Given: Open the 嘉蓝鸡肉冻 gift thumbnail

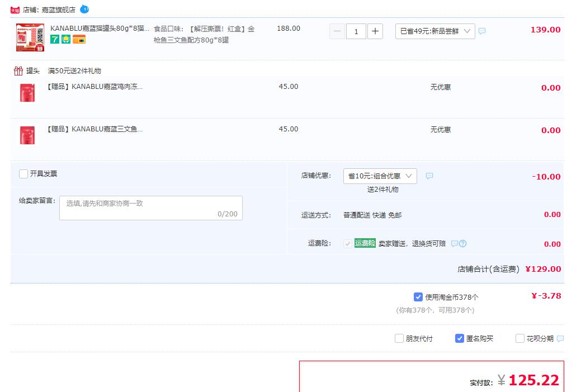Looking at the screenshot, I should click(27, 92).
